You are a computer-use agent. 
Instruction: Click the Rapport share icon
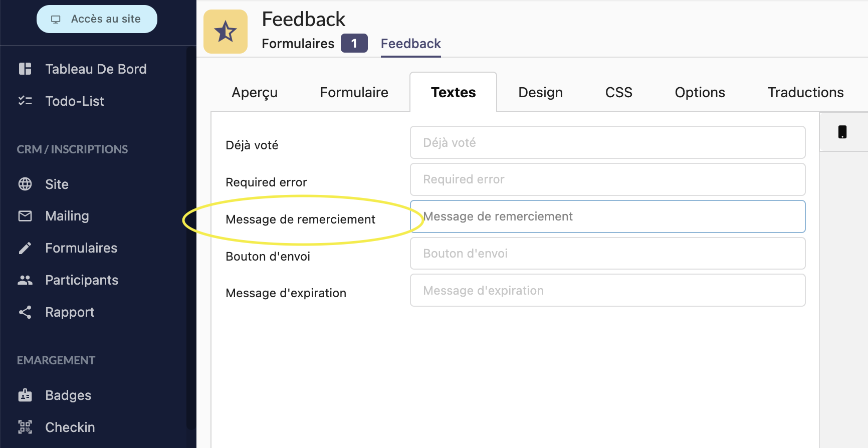point(25,312)
